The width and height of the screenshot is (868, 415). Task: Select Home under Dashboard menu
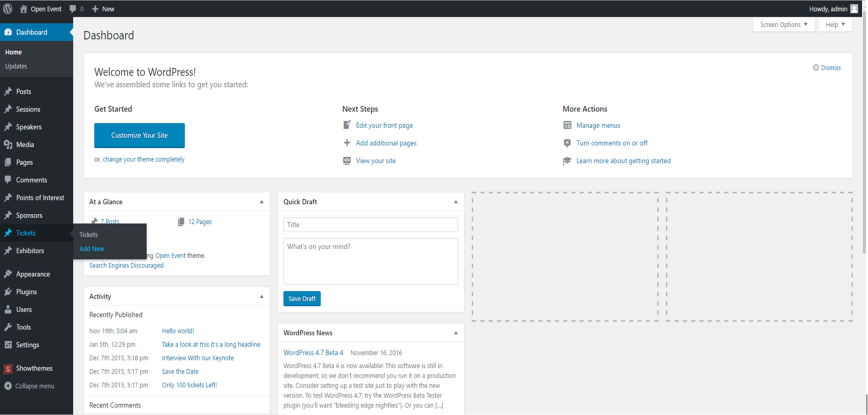pos(14,52)
